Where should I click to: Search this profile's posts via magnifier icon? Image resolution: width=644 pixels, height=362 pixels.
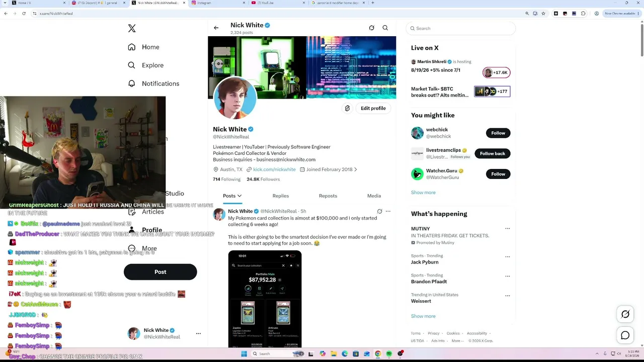click(385, 28)
